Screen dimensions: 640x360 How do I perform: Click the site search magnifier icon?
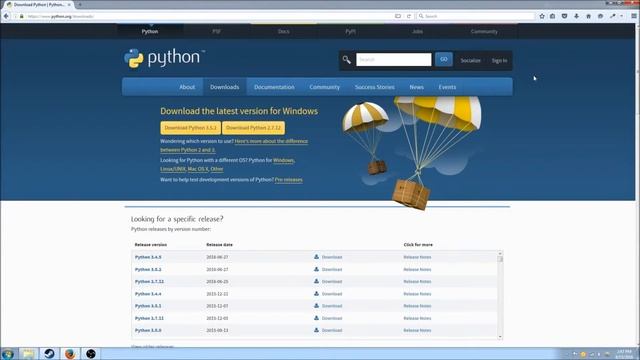pyautogui.click(x=347, y=60)
